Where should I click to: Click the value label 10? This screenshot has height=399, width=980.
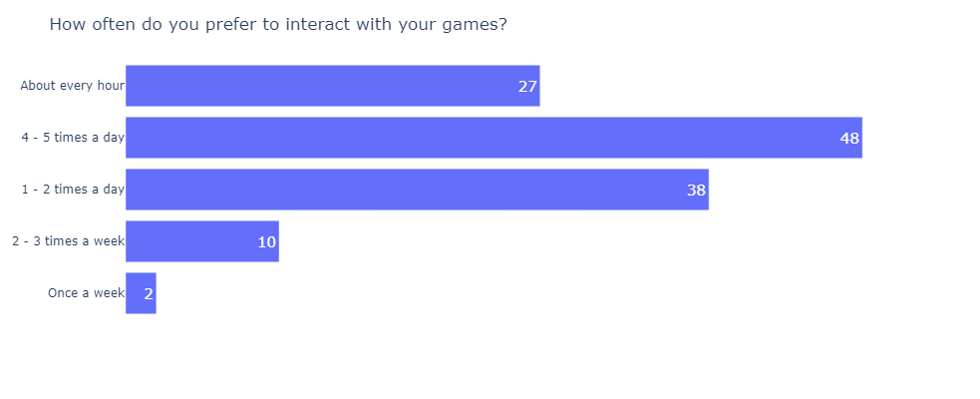[x=267, y=242]
